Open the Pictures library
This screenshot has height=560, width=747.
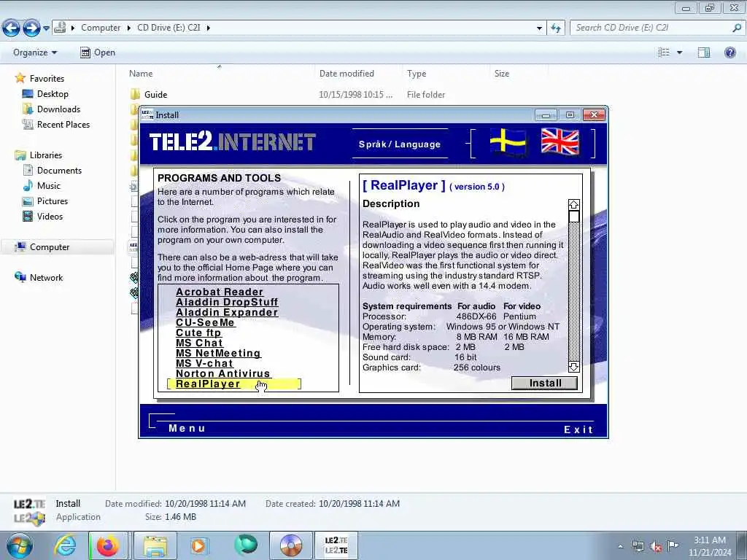(53, 201)
